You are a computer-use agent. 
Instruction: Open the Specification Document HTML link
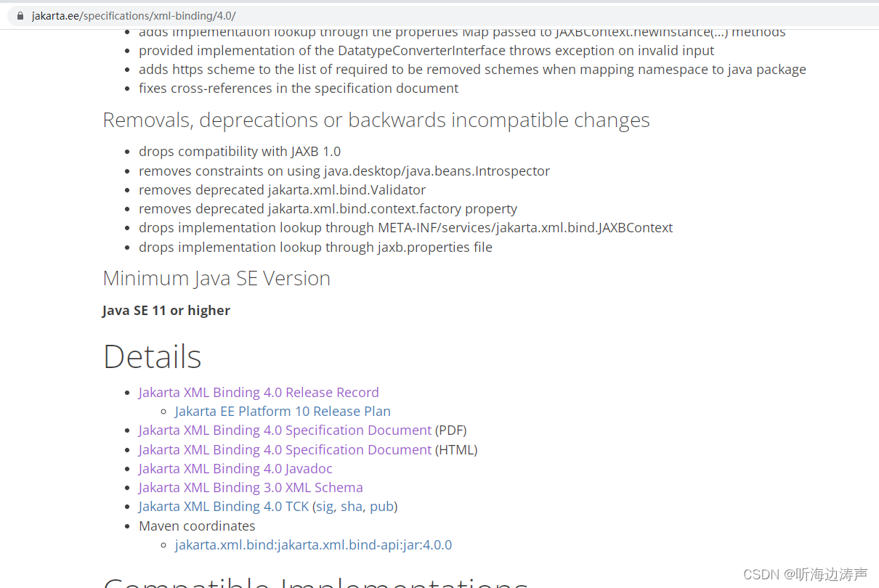click(x=284, y=449)
